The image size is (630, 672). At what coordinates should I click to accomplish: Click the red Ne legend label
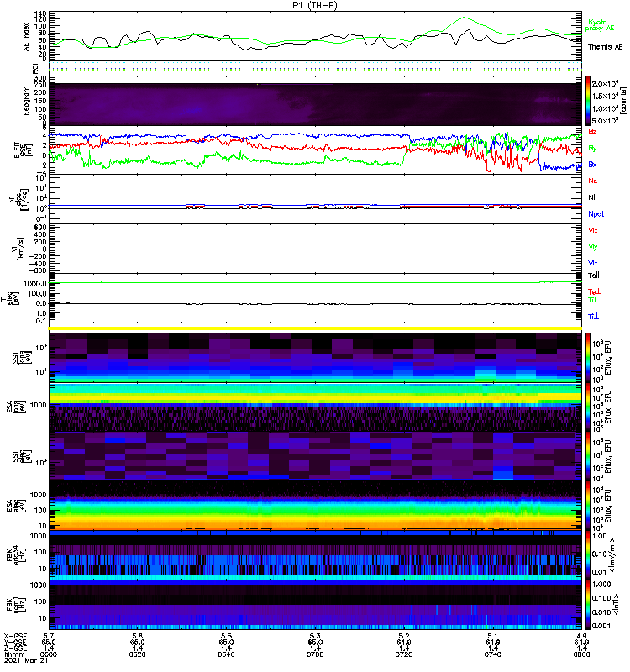(593, 181)
